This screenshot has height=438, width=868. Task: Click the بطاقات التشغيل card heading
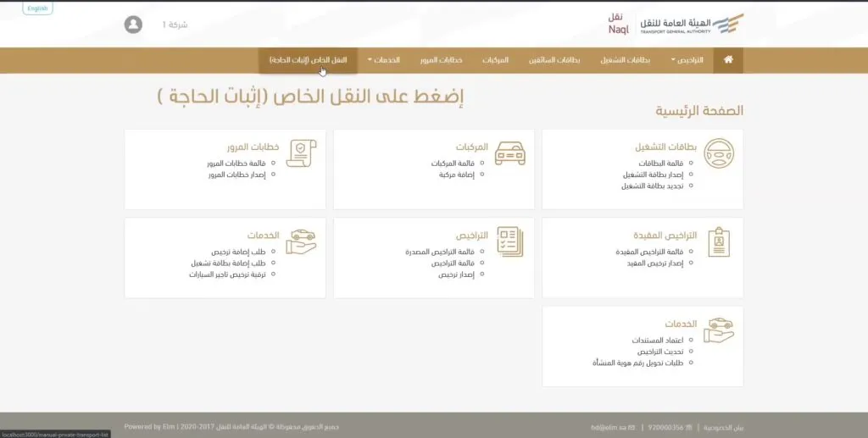(666, 147)
